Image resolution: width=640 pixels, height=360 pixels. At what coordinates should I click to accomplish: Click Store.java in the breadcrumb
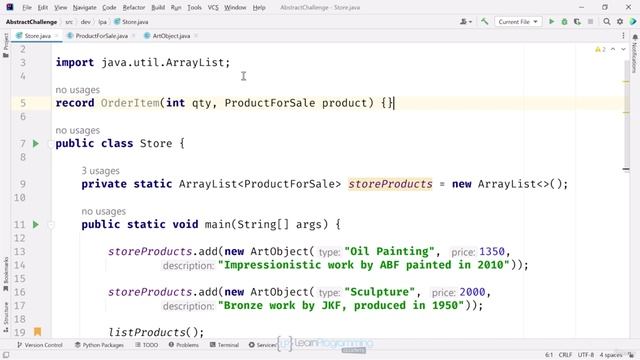click(x=131, y=22)
